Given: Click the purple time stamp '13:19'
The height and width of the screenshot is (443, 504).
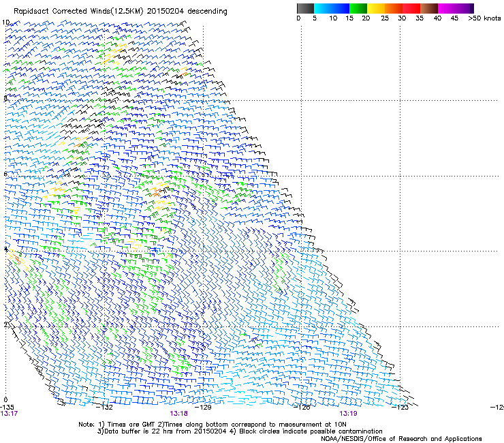Looking at the screenshot, I should 349,414.
